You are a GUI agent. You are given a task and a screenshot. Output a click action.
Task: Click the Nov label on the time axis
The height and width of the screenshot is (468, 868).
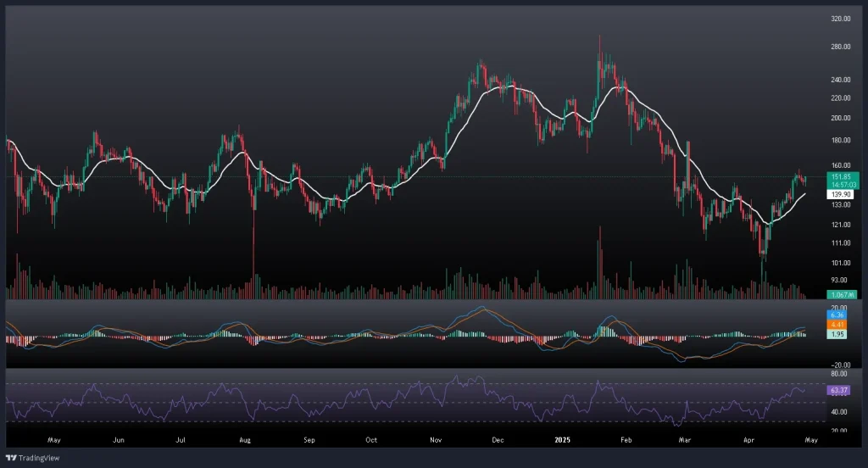(x=437, y=441)
